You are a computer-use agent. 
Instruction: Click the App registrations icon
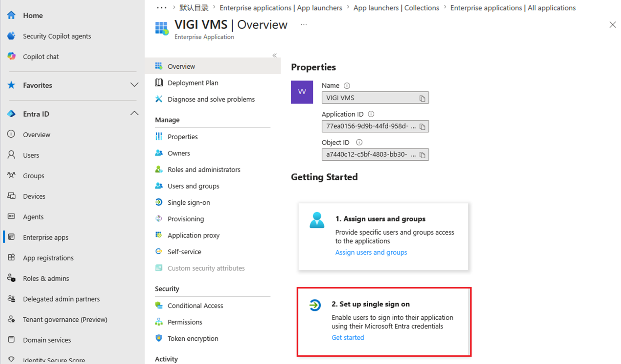[x=11, y=258]
